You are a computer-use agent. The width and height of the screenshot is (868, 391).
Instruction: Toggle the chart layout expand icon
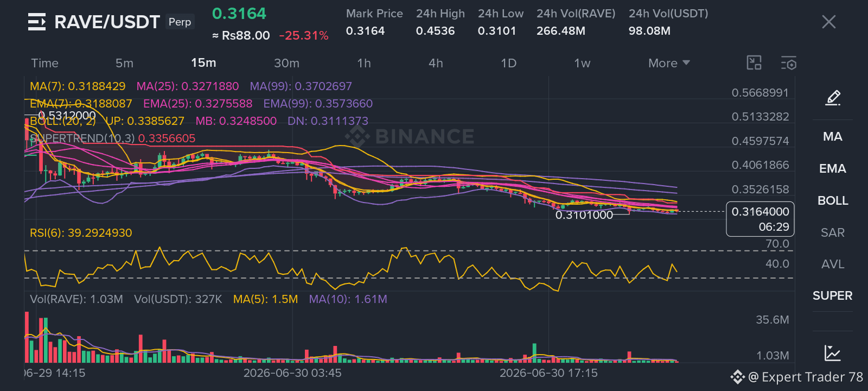coord(754,63)
